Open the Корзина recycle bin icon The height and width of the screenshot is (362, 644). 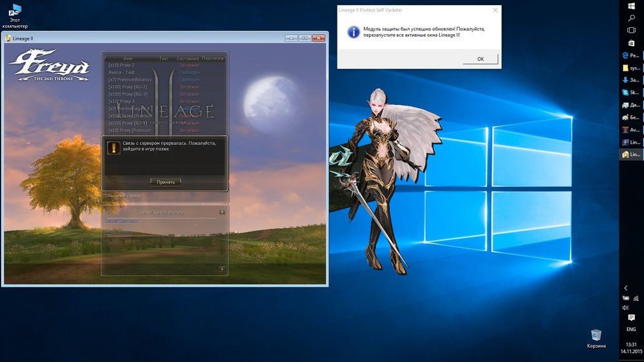(x=596, y=338)
